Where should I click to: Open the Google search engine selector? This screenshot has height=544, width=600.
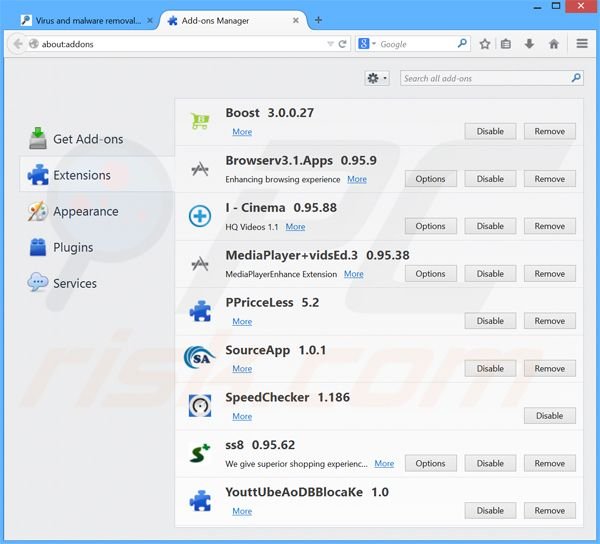pos(367,44)
